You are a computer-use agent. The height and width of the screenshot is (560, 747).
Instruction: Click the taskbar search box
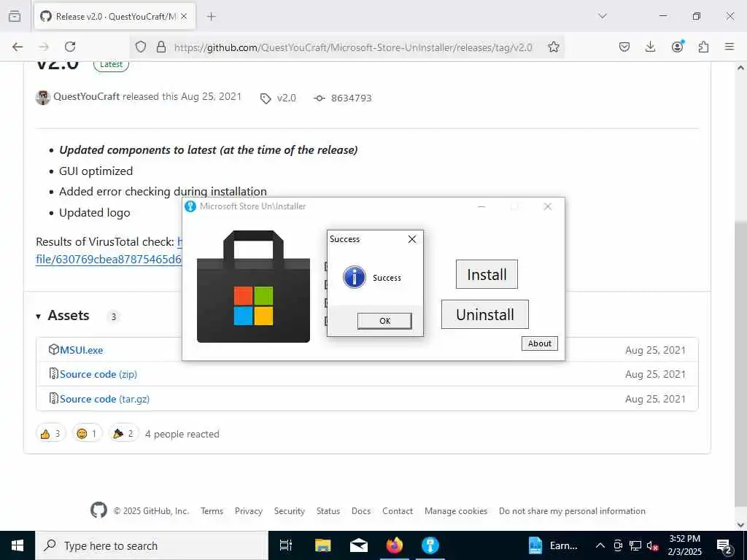pyautogui.click(x=152, y=545)
